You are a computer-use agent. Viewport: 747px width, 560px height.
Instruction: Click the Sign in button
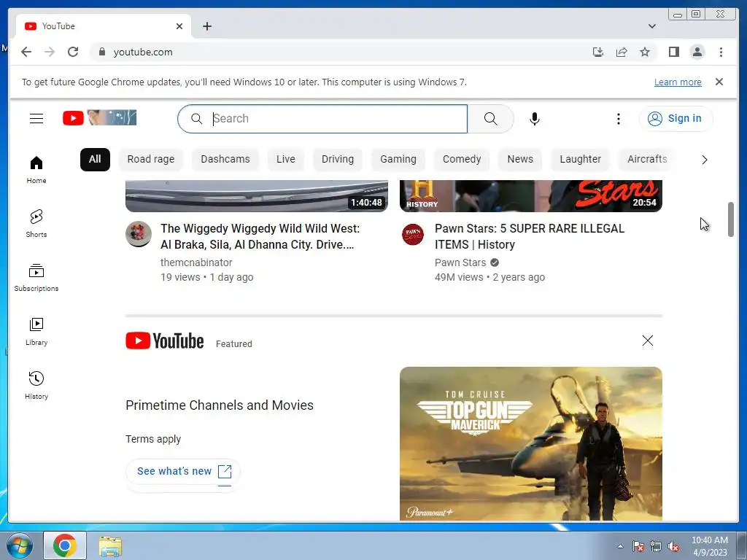pos(676,119)
